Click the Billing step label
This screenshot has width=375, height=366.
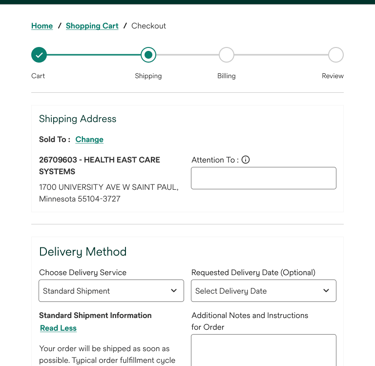pyautogui.click(x=226, y=76)
